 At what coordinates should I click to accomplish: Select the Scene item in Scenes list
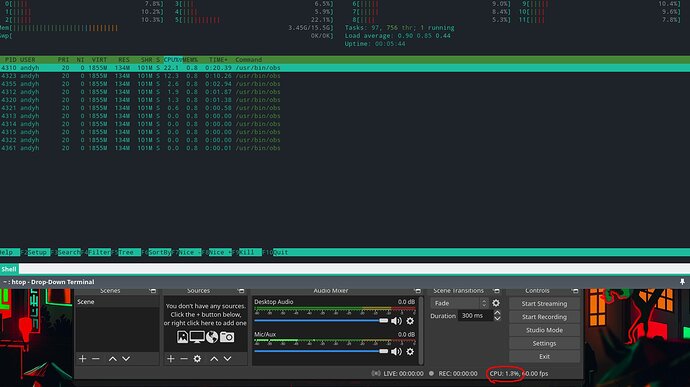117,302
